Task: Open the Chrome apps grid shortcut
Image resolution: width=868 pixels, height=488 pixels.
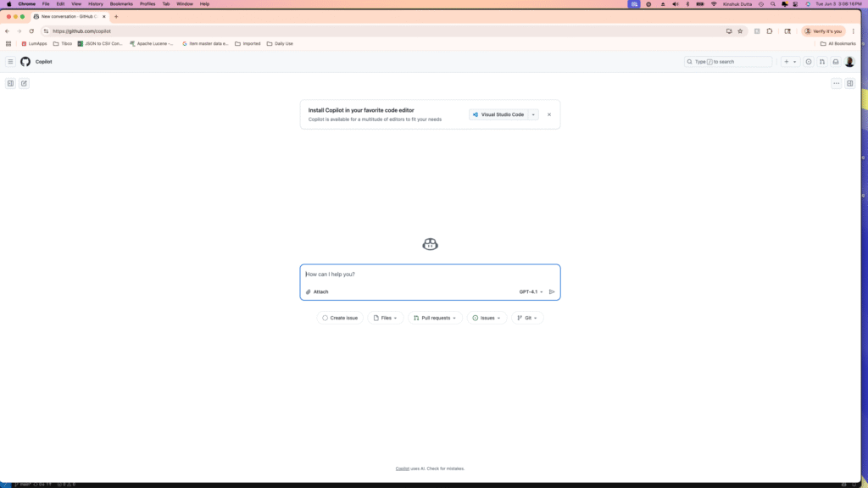Action: point(8,44)
